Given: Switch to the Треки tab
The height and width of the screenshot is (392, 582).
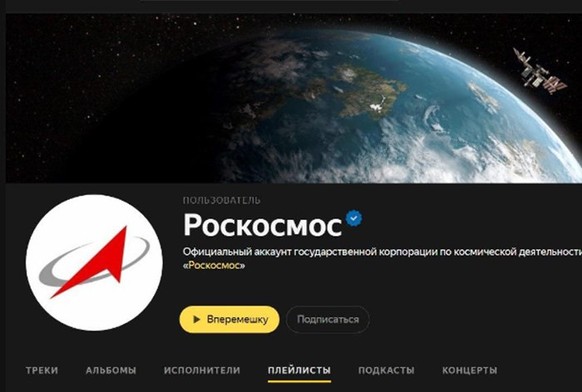Looking at the screenshot, I should click(42, 370).
